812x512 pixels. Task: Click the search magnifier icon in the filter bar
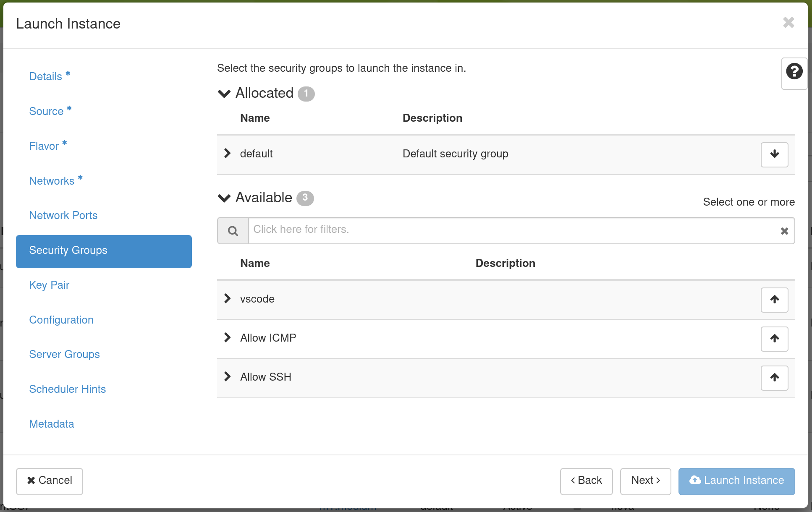233,230
